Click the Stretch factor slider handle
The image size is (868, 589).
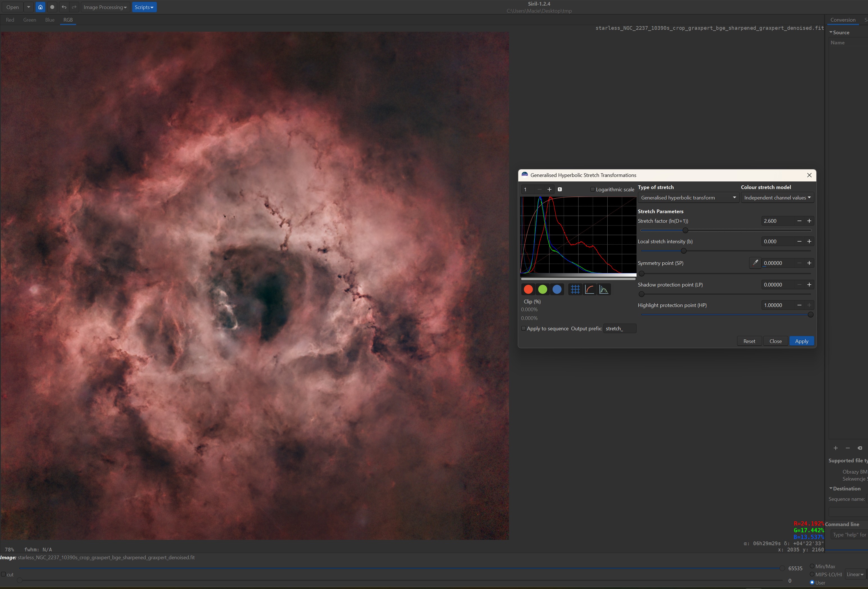[x=685, y=230]
